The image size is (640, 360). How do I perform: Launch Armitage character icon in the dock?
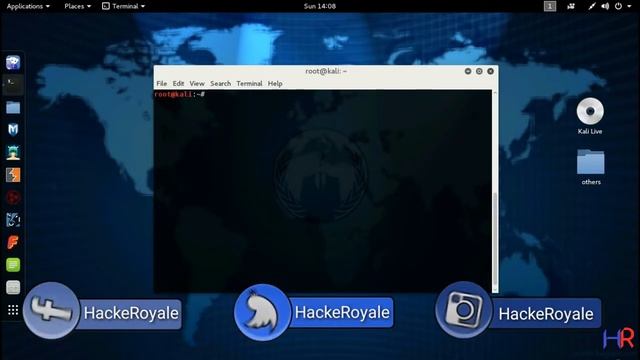click(x=13, y=152)
